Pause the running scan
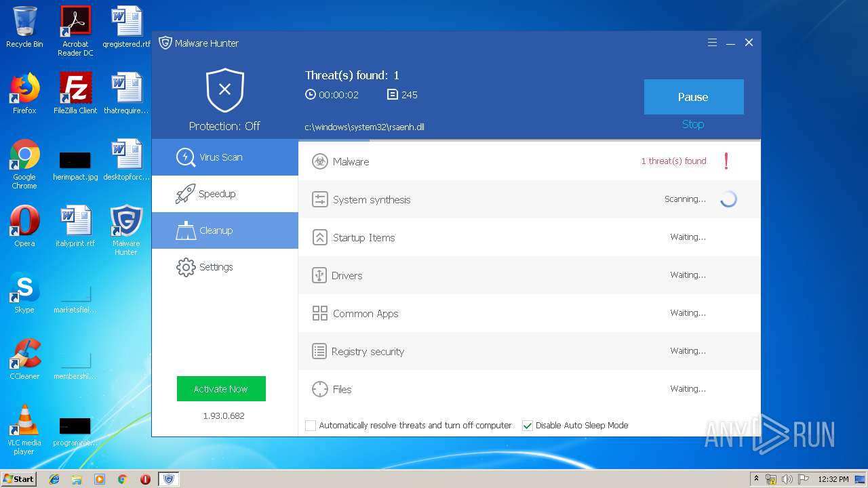This screenshot has width=868, height=488. [x=694, y=97]
